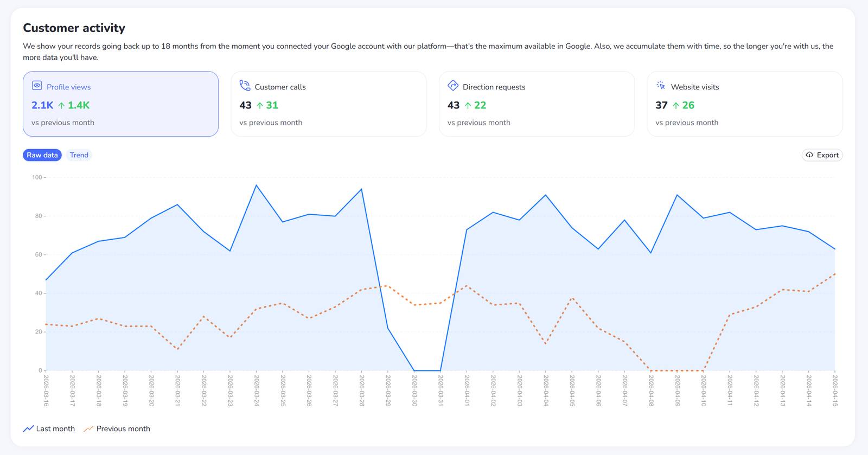
Task: Click the Direction requests diamond arrow icon
Action: 453,86
